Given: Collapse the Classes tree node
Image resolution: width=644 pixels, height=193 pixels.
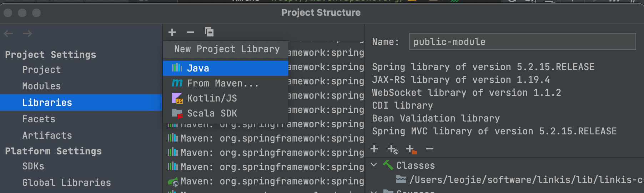Looking at the screenshot, I should 374,165.
